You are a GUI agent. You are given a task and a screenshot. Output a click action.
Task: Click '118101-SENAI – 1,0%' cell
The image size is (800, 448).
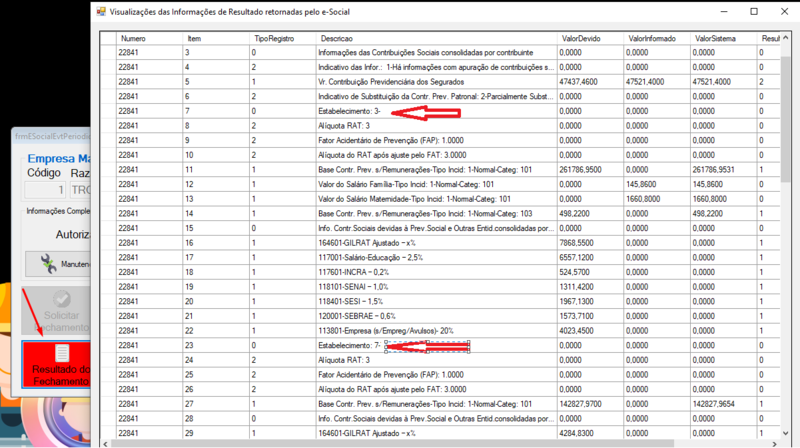tap(436, 287)
